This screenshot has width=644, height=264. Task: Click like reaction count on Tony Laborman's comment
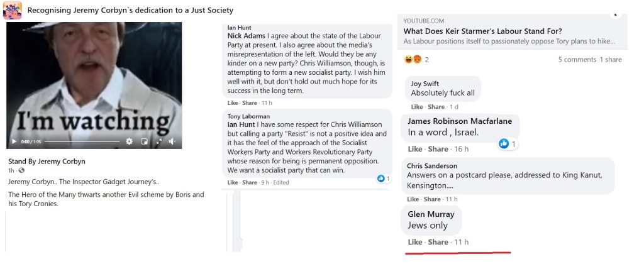(x=381, y=179)
